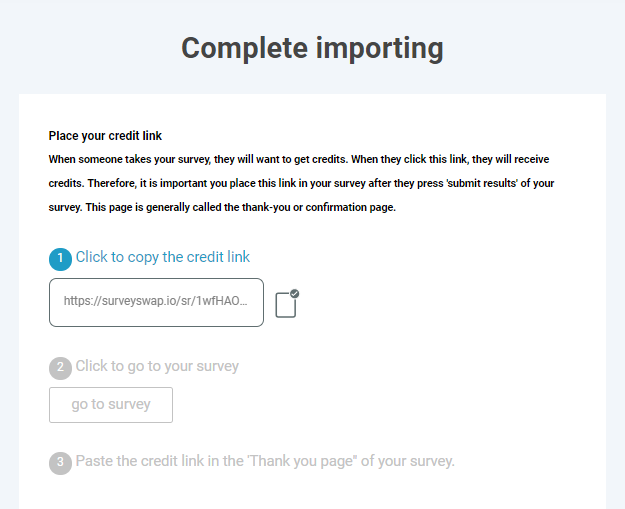Click the 'Complete importing' page heading
The height and width of the screenshot is (509, 625).
tap(312, 47)
